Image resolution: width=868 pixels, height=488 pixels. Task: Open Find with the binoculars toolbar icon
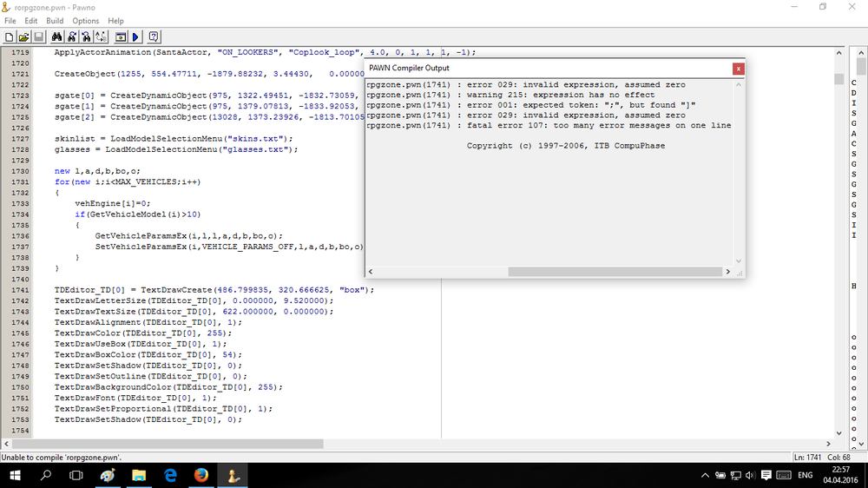coord(56,37)
